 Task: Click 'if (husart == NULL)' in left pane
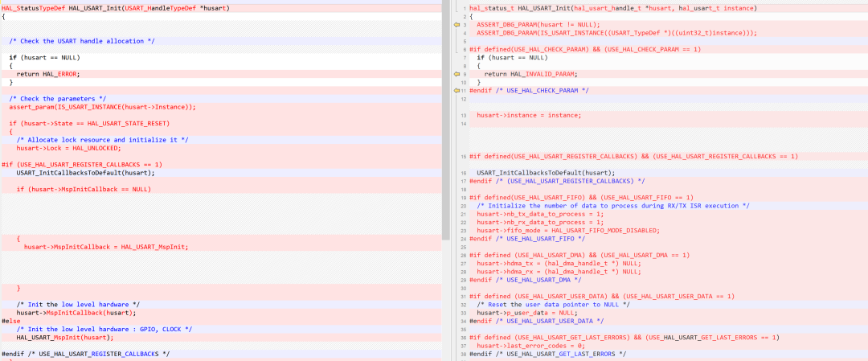tap(45, 58)
